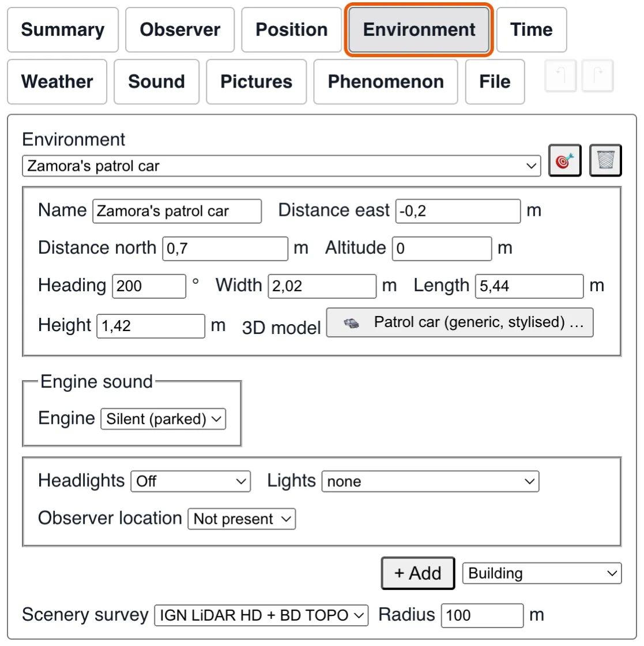The height and width of the screenshot is (646, 644).
Task: Open the Building object type dropdown
Action: tap(542, 573)
